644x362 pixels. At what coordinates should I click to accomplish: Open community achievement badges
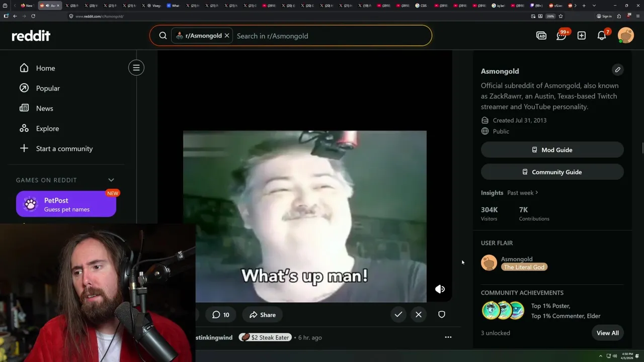click(503, 311)
